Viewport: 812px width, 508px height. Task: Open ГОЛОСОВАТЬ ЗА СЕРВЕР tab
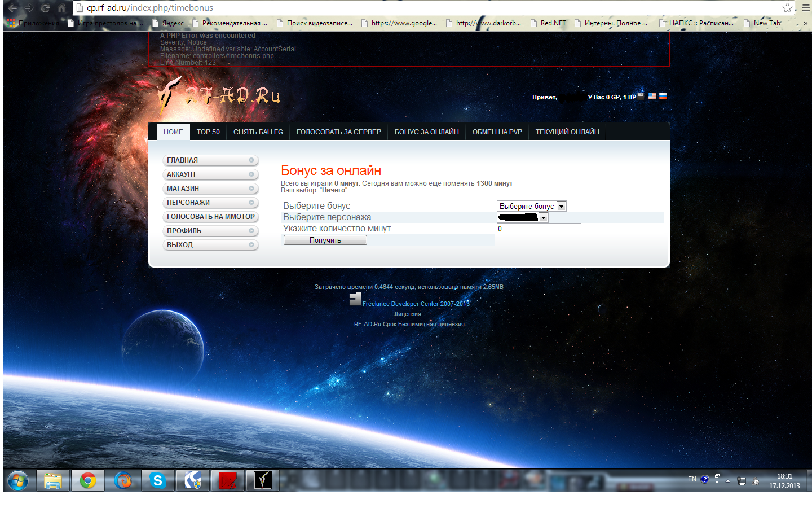pos(339,132)
